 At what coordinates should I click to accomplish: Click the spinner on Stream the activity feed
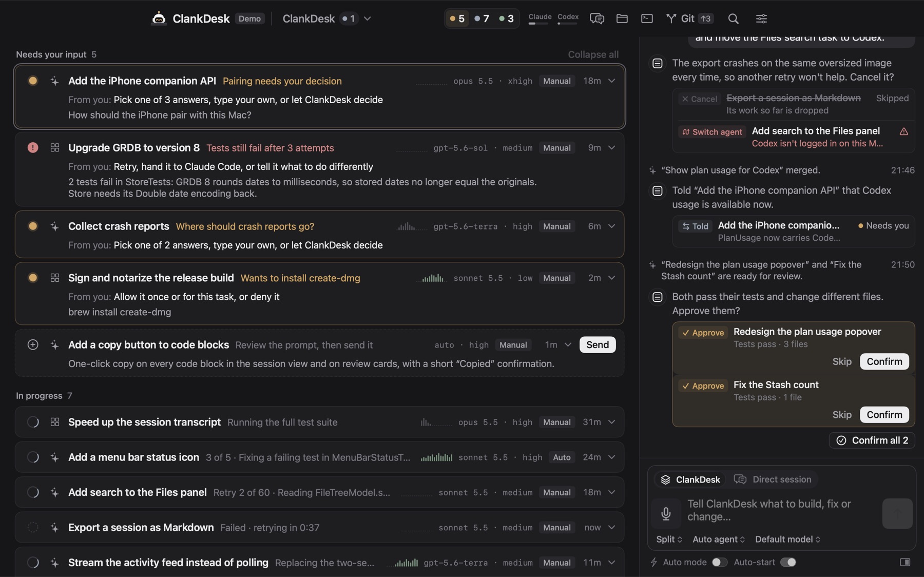tap(33, 563)
